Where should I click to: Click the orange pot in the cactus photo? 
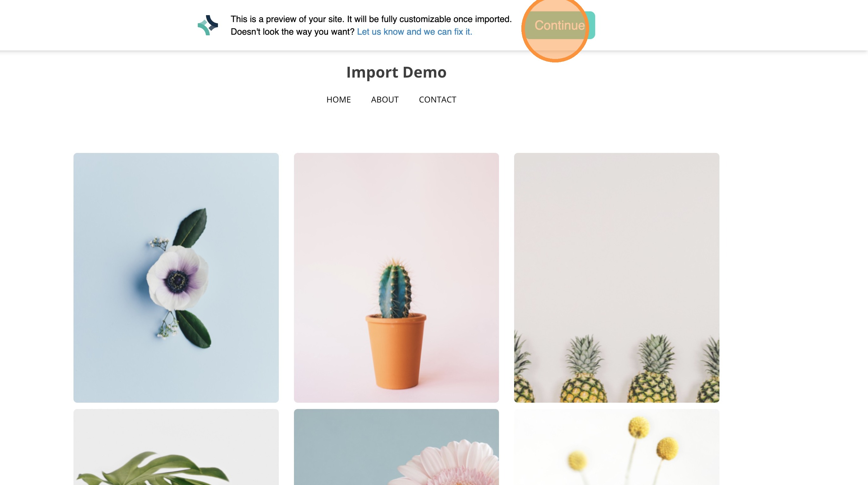tap(396, 351)
